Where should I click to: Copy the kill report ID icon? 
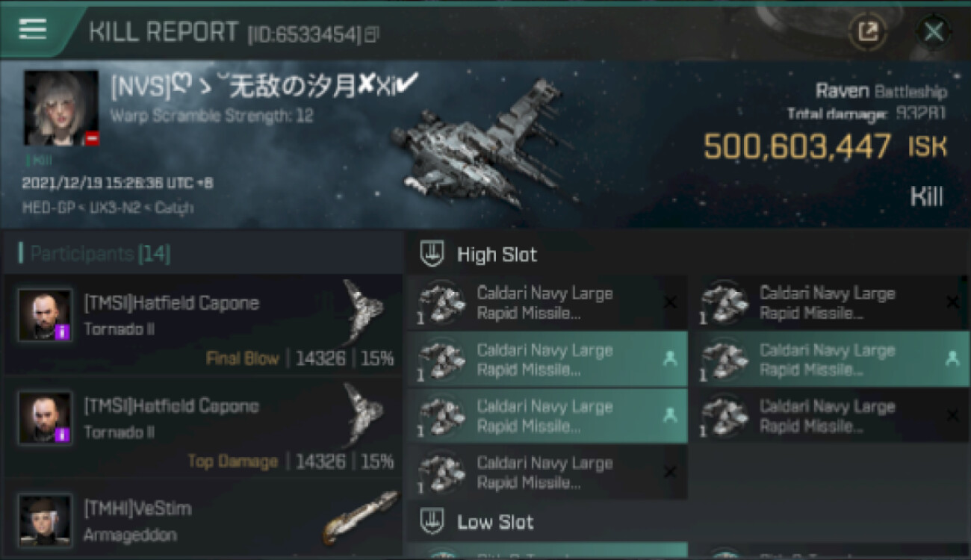pyautogui.click(x=373, y=34)
